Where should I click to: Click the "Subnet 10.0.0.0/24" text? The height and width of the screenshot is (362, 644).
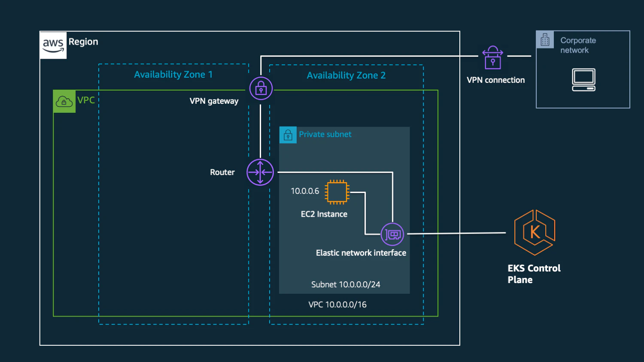point(346,284)
